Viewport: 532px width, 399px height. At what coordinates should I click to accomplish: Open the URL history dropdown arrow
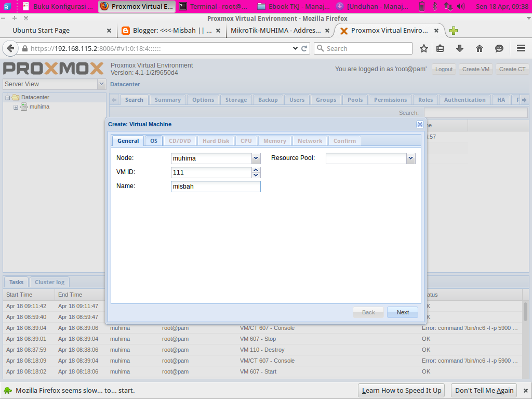[295, 48]
